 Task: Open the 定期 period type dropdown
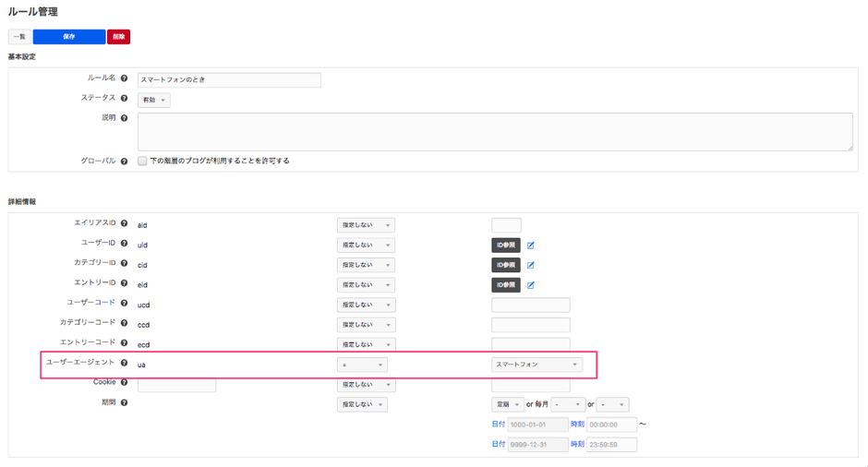pyautogui.click(x=507, y=404)
